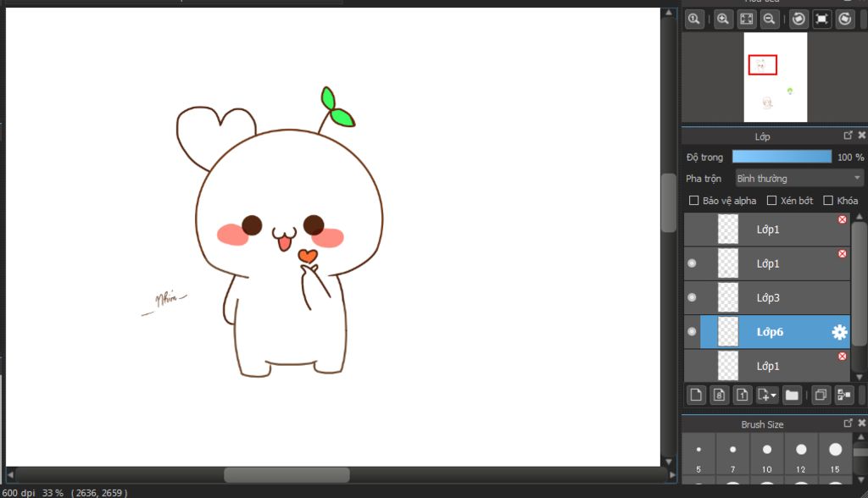868x498 pixels.
Task: Choose brush size 10
Action: coord(766,456)
